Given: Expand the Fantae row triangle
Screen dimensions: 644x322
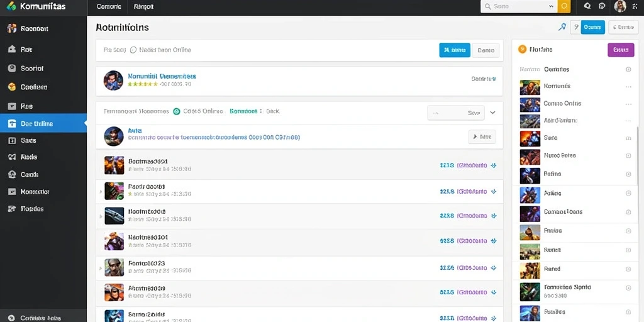Looking at the screenshot, I should tap(100, 268).
